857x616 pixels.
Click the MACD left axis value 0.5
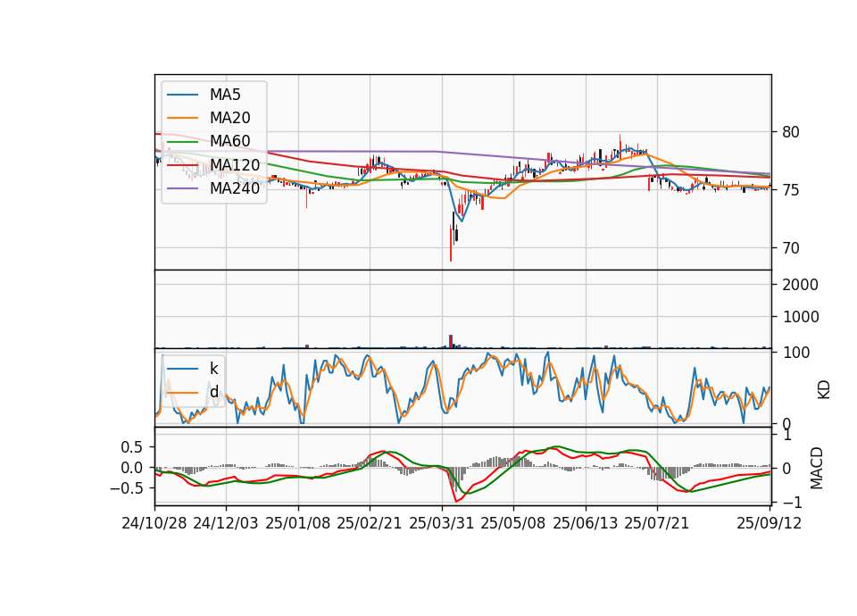click(x=131, y=447)
